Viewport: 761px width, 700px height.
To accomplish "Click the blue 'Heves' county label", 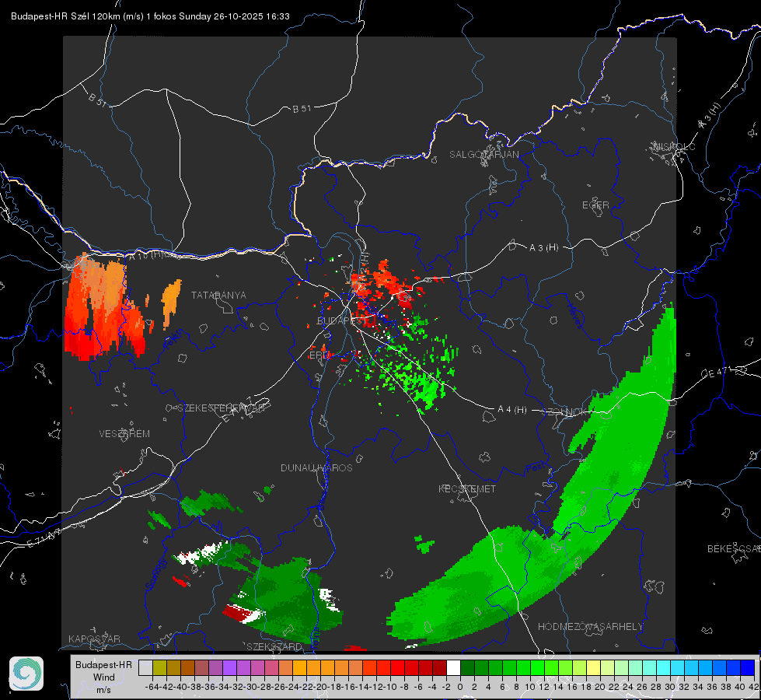I will point(574,316).
